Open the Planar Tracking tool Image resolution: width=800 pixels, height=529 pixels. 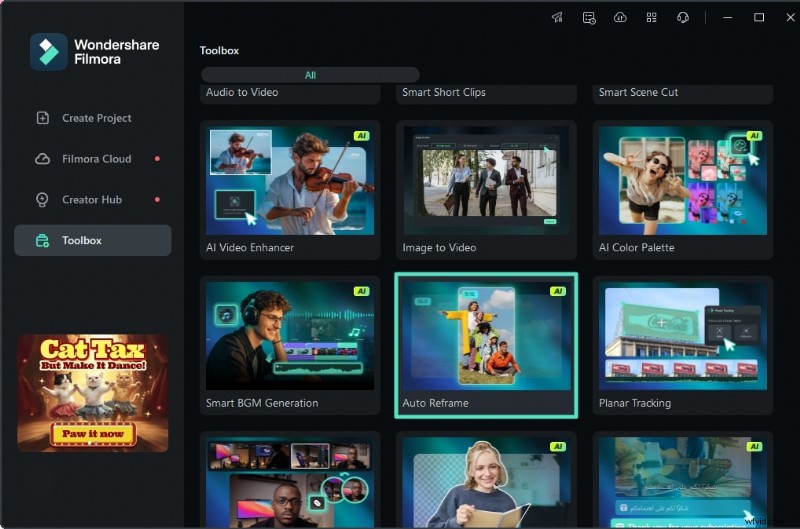[x=682, y=346]
